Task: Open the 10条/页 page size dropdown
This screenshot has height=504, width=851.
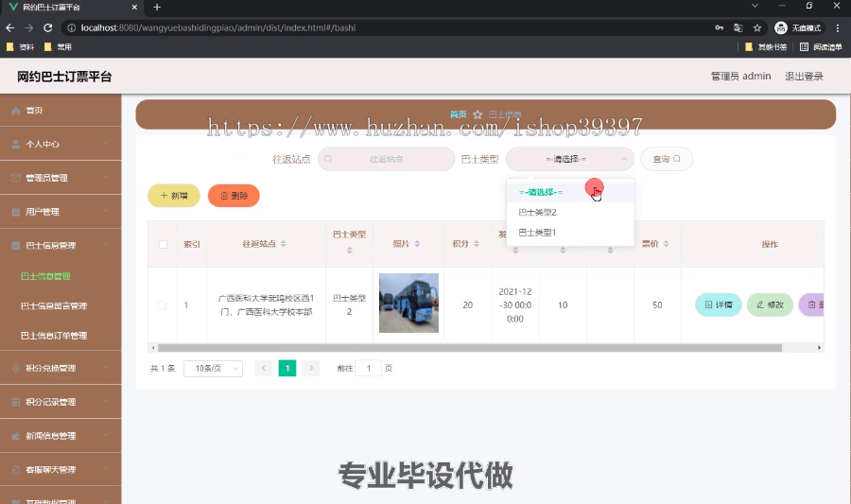Action: coord(214,369)
